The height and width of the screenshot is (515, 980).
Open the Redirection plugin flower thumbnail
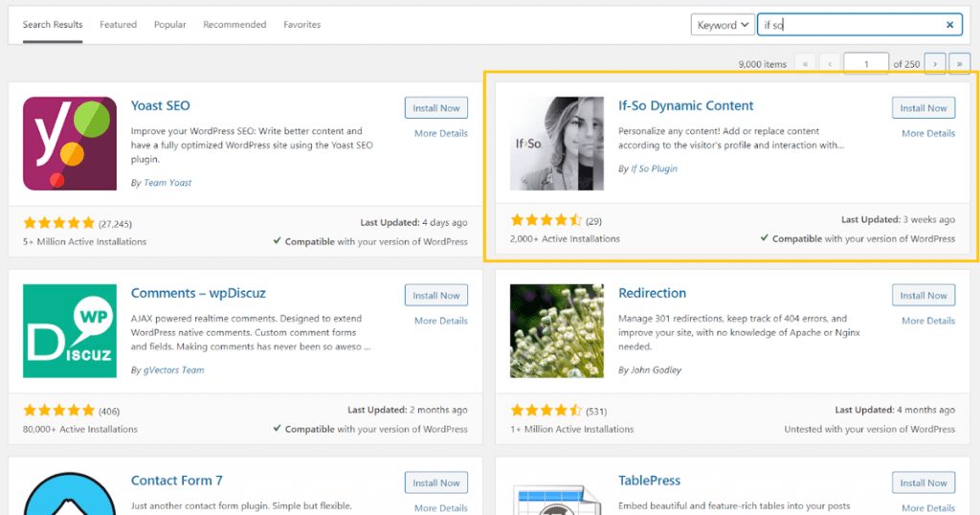[x=557, y=330]
